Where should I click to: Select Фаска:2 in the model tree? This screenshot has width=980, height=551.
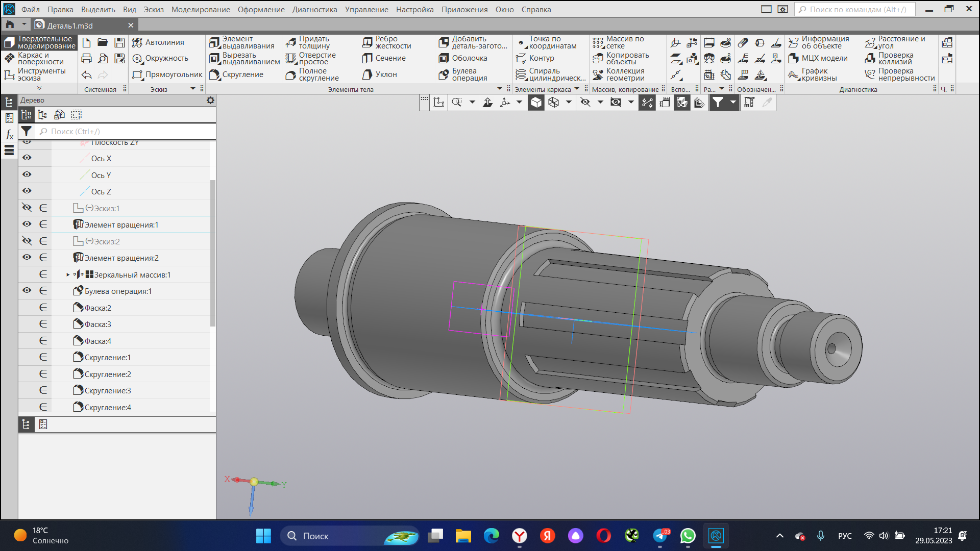tap(98, 308)
